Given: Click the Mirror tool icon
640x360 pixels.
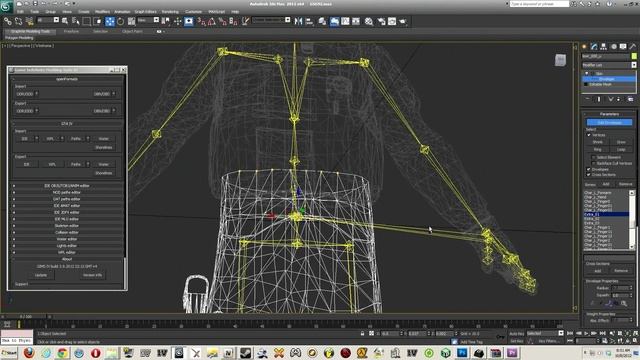Looking at the screenshot, I should coord(298,21).
